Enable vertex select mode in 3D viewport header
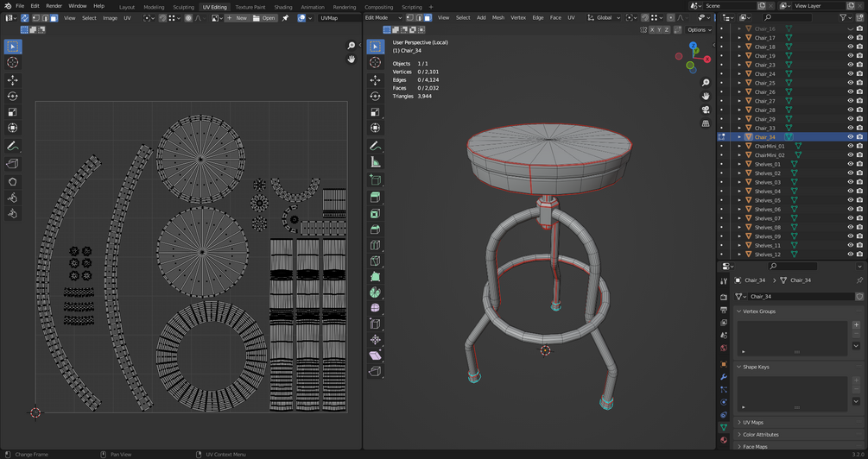Viewport: 868px width, 459px height. (x=410, y=18)
